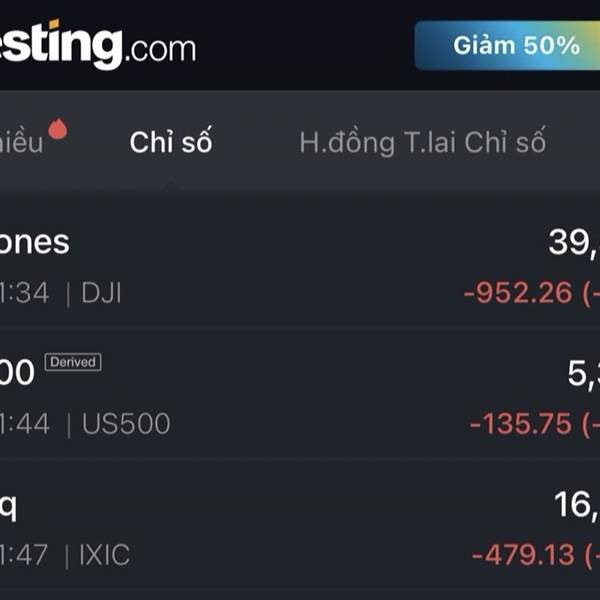The width and height of the screenshot is (600, 600).
Task: Tap the Giảm 50% discount button
Action: pos(515,45)
